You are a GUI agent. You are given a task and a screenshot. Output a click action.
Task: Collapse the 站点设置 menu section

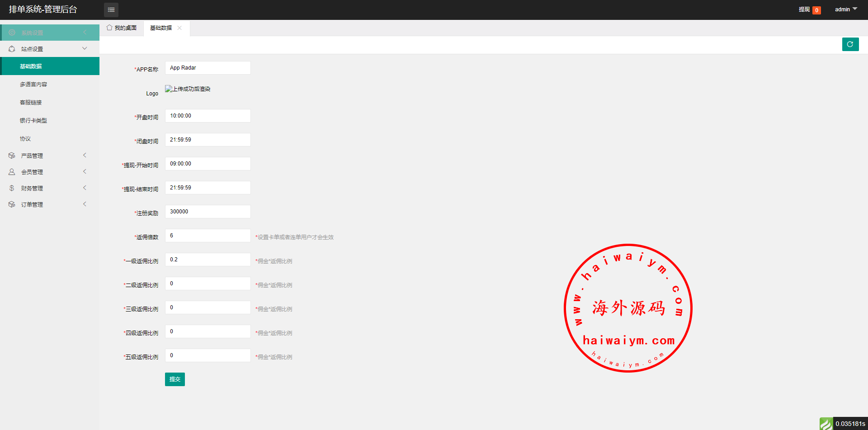click(x=85, y=49)
